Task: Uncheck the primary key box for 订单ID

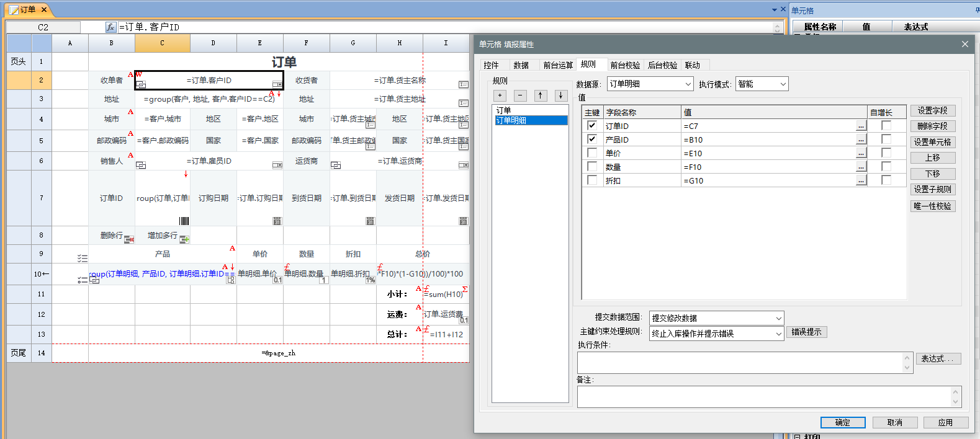Action: click(592, 125)
